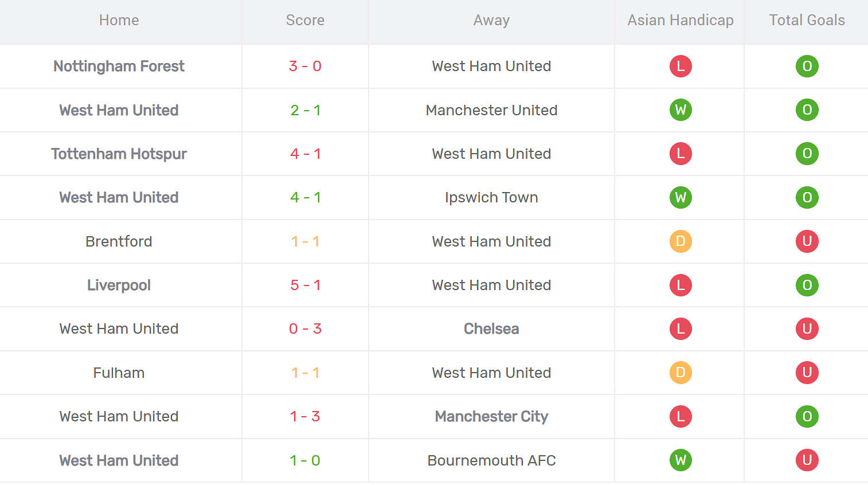The image size is (868, 485).
Task: Click the orange D badge in Brentford row
Action: [x=681, y=241]
